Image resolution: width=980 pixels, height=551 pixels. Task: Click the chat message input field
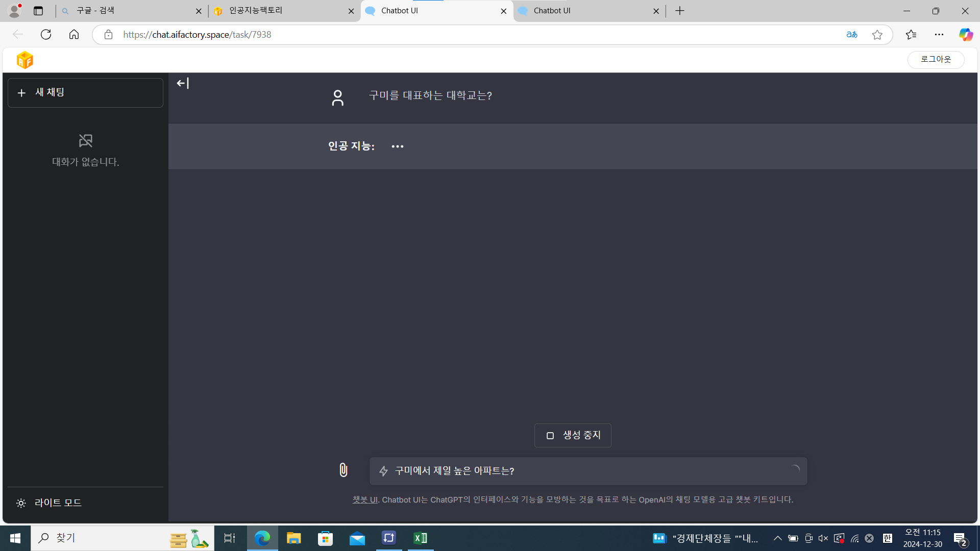pyautogui.click(x=587, y=471)
